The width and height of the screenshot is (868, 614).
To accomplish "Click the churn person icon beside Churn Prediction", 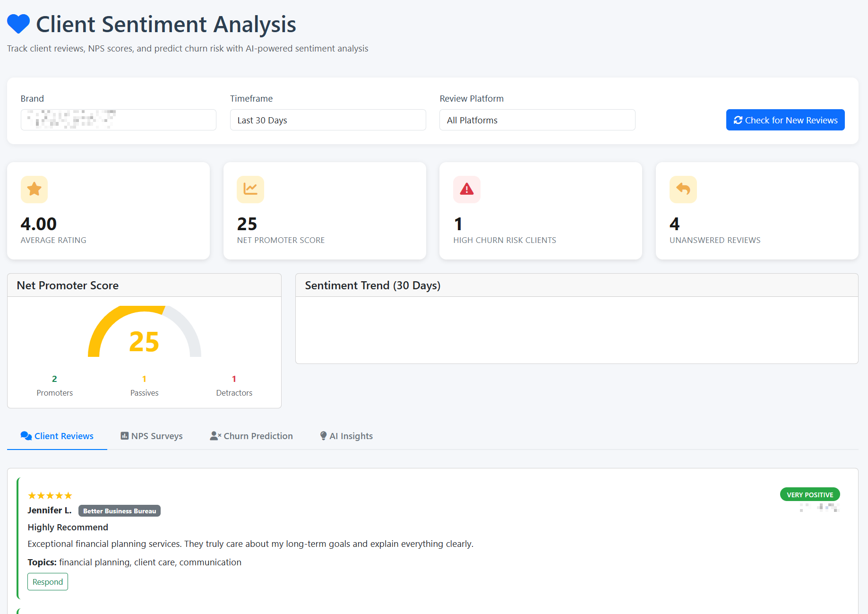I will (215, 435).
